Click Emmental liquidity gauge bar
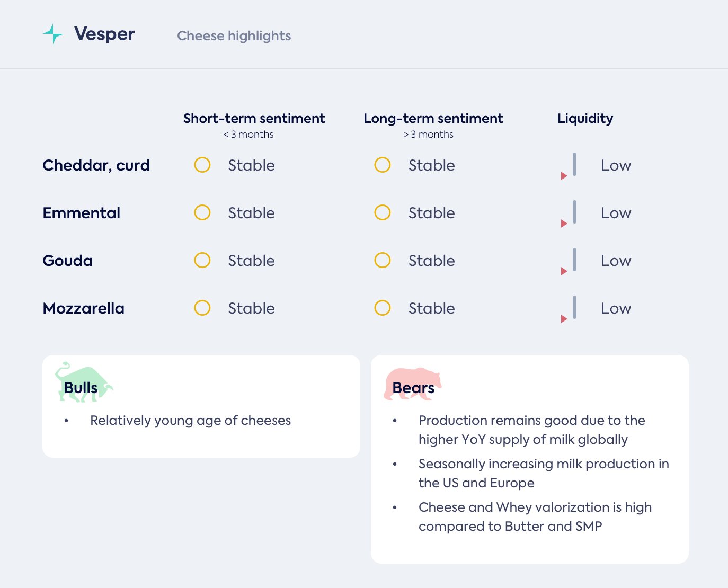The width and height of the screenshot is (728, 588). (574, 212)
